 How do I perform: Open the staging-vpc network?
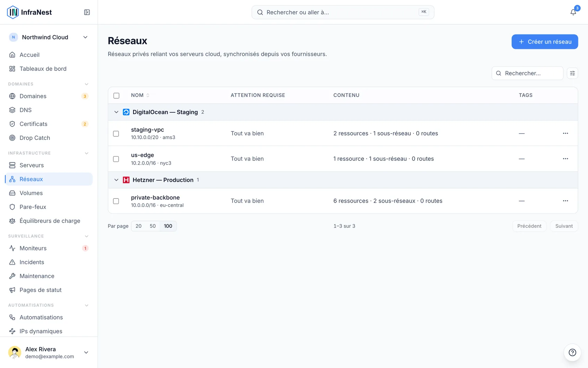click(x=147, y=130)
